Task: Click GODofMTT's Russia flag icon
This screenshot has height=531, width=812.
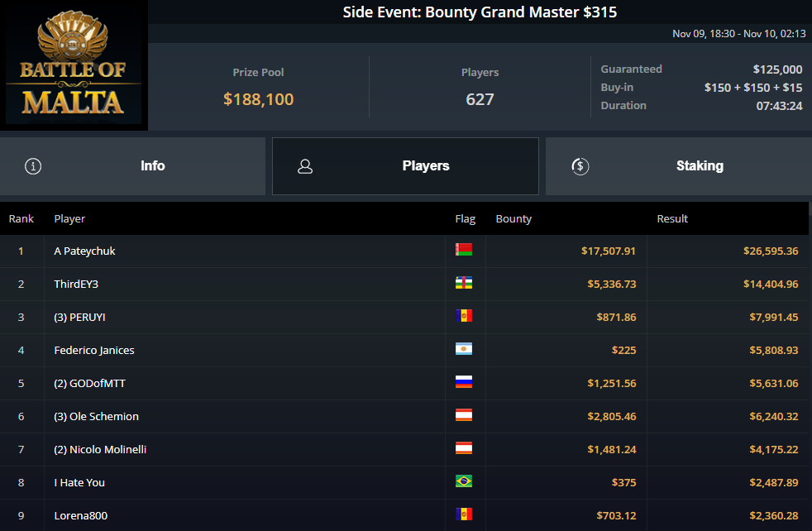Action: pyautogui.click(x=464, y=382)
